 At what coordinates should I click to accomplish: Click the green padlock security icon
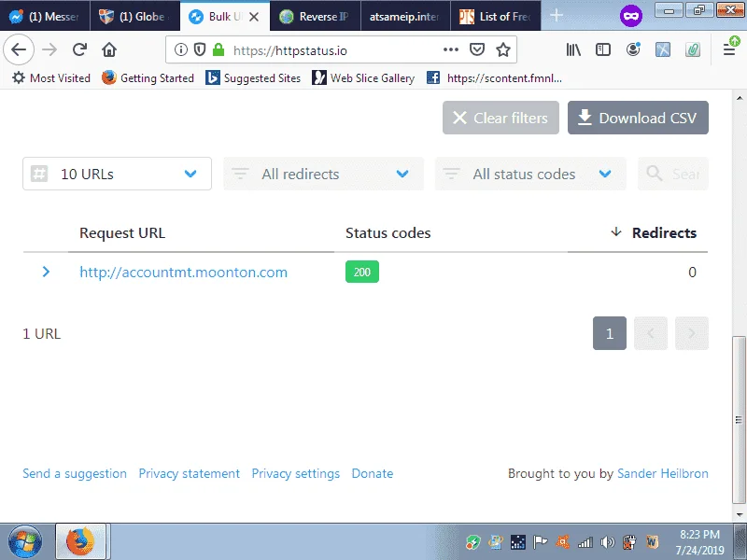(x=218, y=49)
